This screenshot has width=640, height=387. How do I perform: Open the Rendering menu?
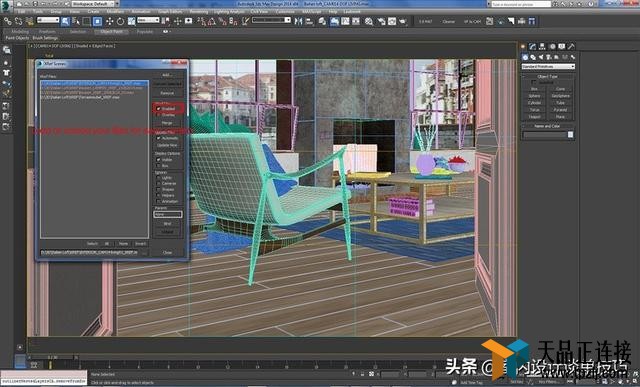199,11
